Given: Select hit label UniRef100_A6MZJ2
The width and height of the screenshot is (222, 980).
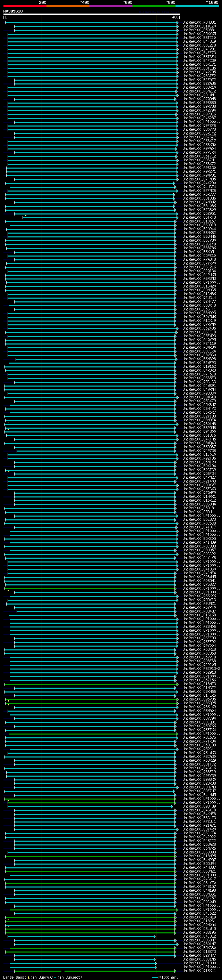Looking at the screenshot, I should tap(199, 91).
